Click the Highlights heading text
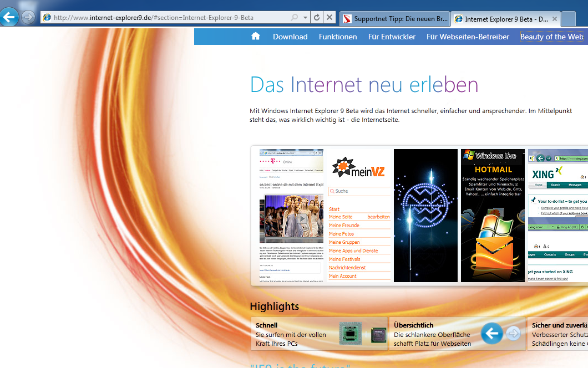 pos(275,306)
